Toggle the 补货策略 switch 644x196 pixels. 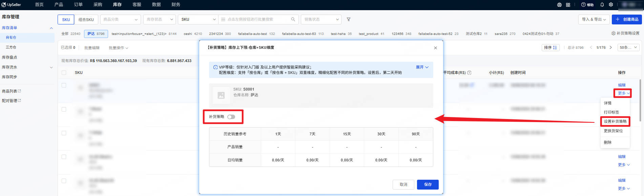pyautogui.click(x=231, y=117)
